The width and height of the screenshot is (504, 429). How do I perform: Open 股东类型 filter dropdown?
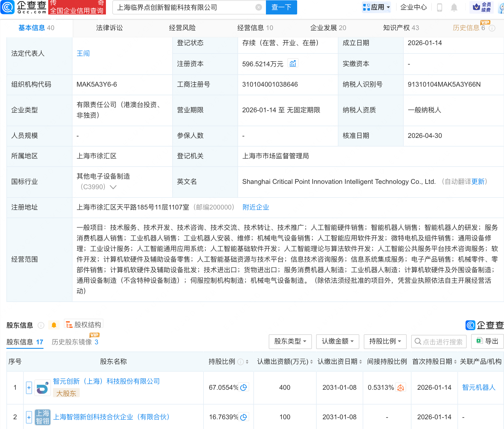pyautogui.click(x=290, y=342)
